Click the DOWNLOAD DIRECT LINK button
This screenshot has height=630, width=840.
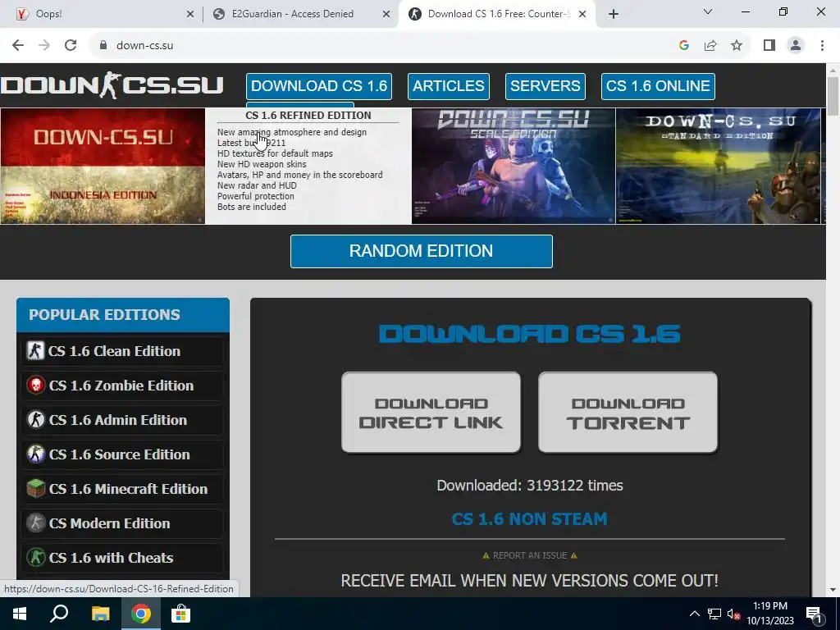(431, 413)
